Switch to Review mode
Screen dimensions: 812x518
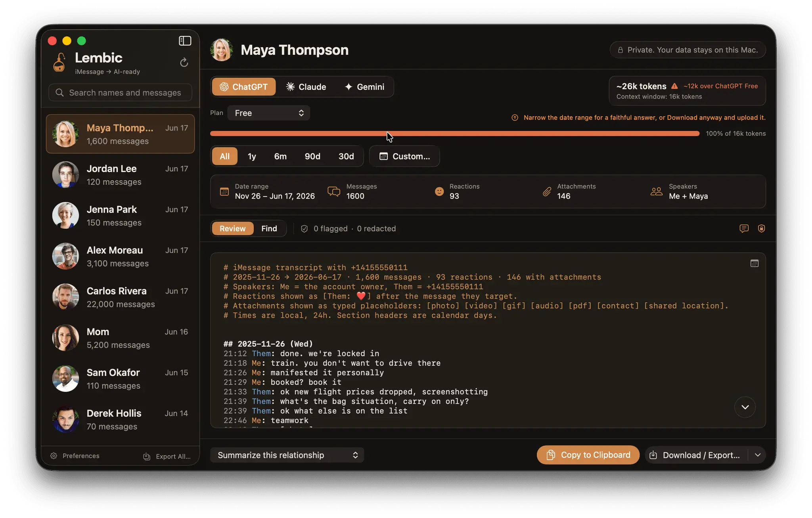[x=233, y=228]
